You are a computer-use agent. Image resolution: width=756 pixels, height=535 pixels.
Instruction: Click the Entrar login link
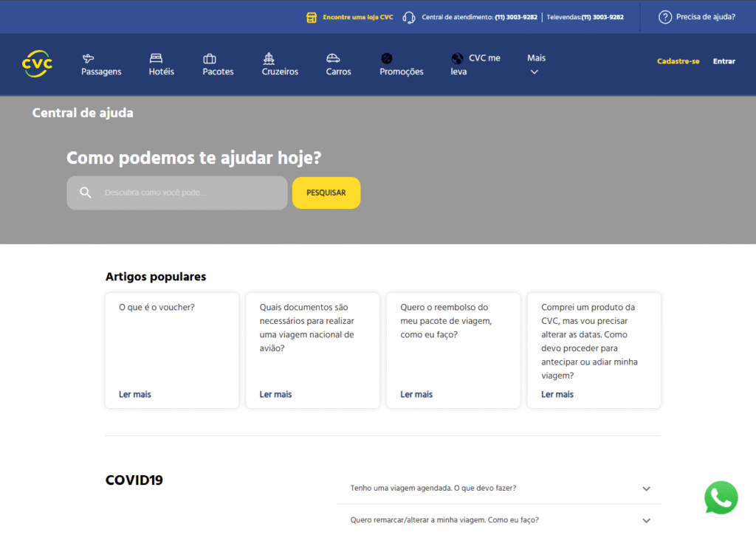[x=724, y=61]
